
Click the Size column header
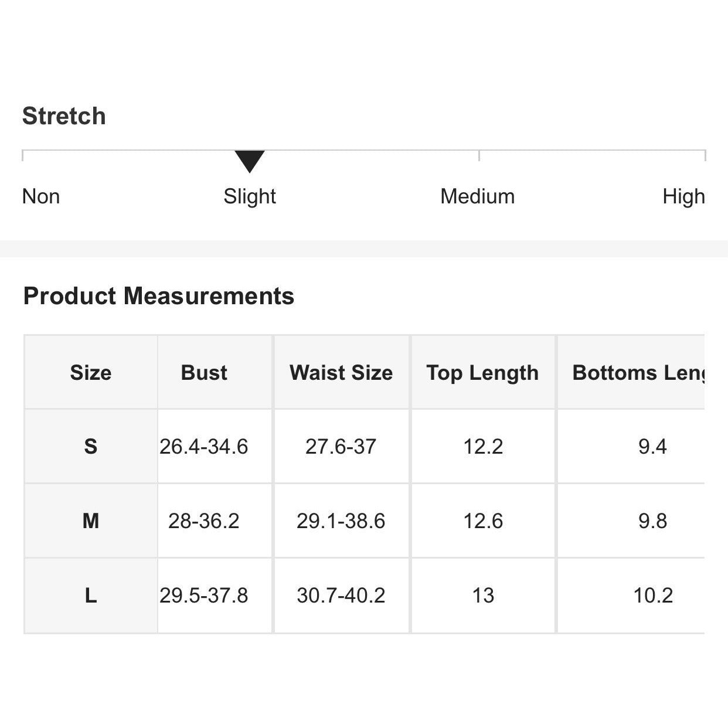[91, 373]
